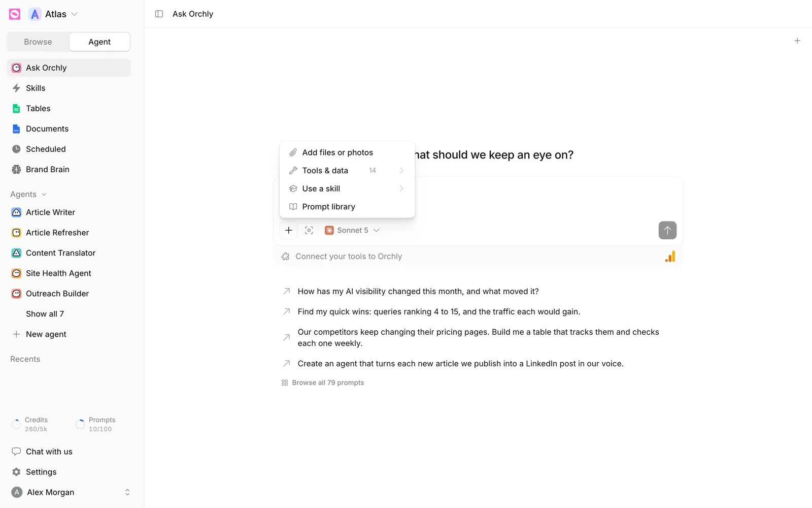Open Skills in the sidebar
This screenshot has width=812, height=508.
69,88
